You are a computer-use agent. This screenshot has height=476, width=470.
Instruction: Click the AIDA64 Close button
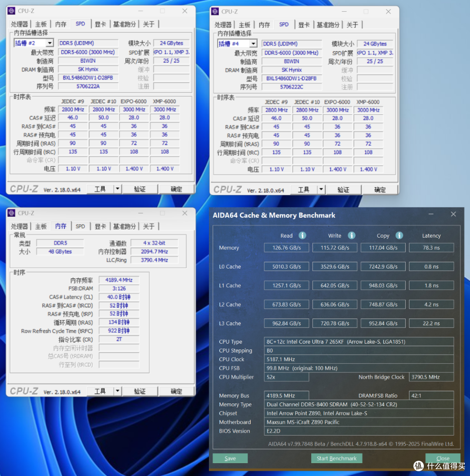pos(443,458)
